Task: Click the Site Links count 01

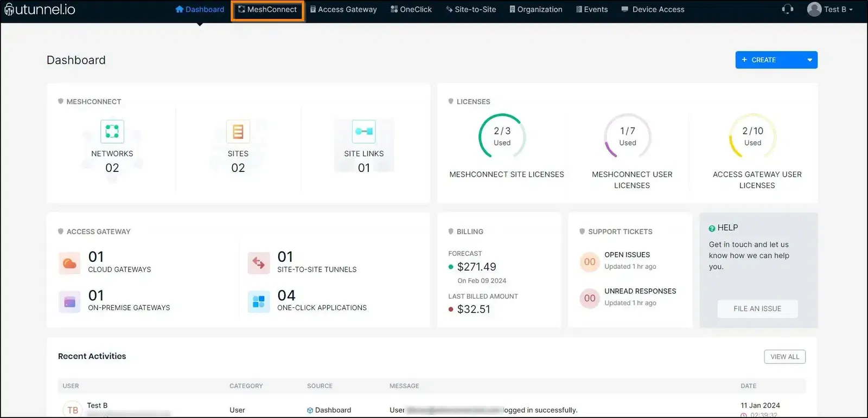Action: click(x=364, y=168)
